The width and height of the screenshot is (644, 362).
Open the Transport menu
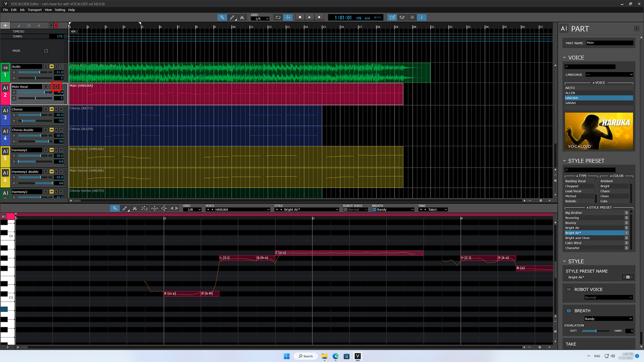(35, 10)
